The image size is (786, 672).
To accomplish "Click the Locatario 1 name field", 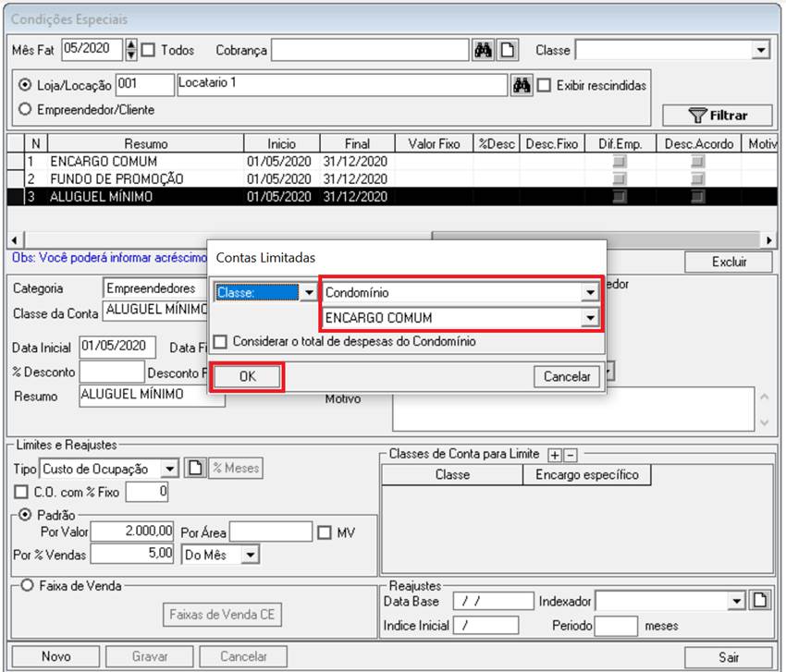I will click(342, 85).
